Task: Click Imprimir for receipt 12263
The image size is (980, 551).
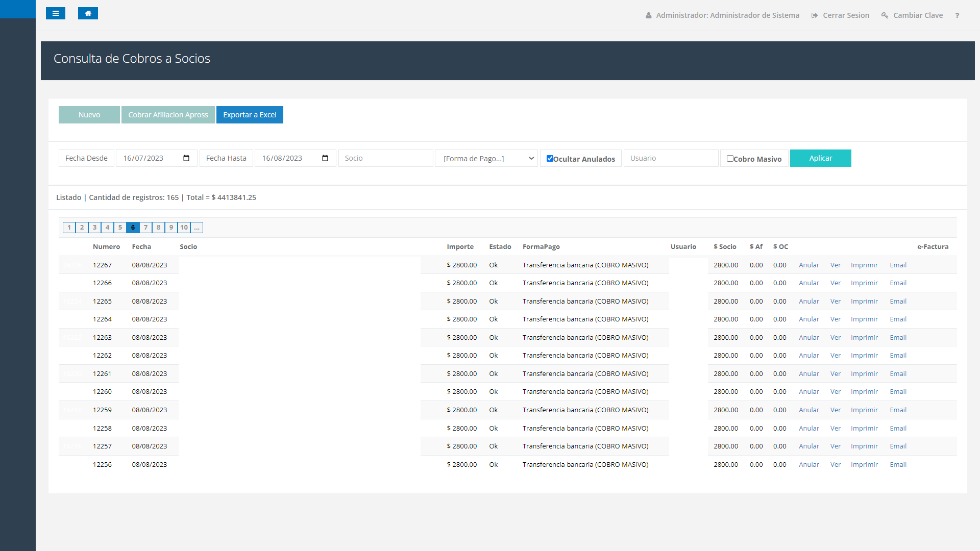Action: 864,337
